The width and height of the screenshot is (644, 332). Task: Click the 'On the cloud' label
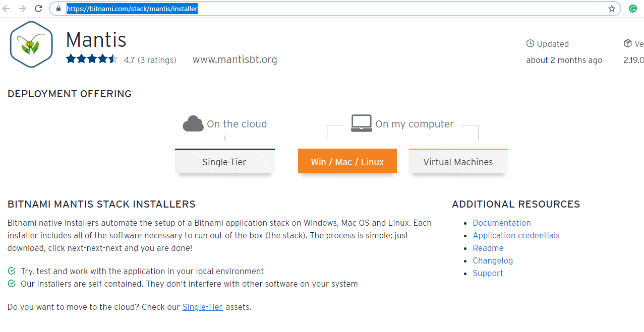click(x=237, y=124)
